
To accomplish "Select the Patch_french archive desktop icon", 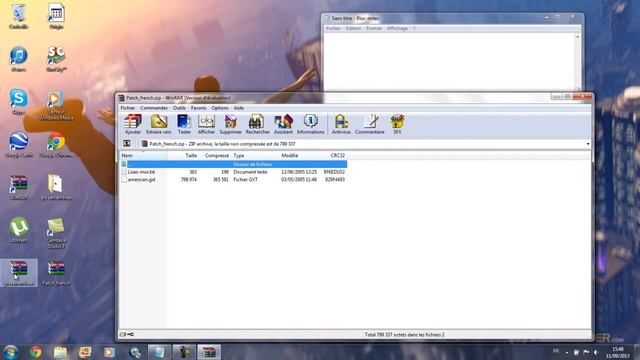I will pyautogui.click(x=56, y=273).
